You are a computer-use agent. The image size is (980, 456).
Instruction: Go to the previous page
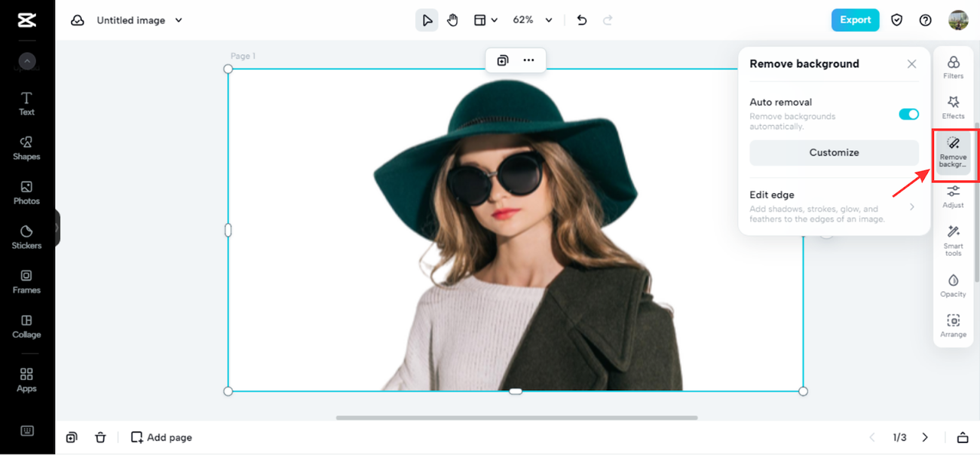(x=872, y=438)
